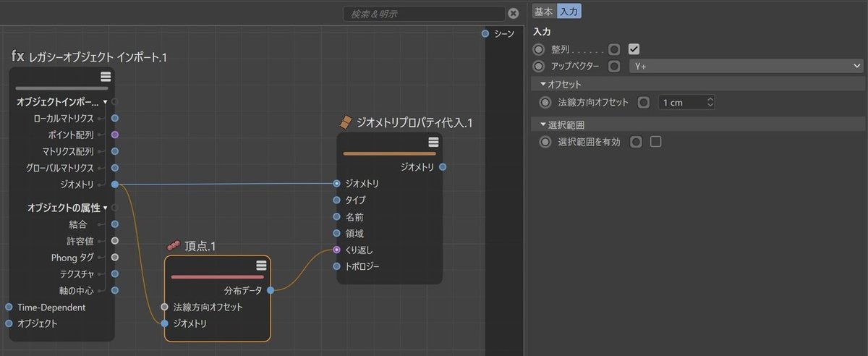
Task: Select the ジオメトリプロパティ代入.1 node title
Action: pyautogui.click(x=415, y=123)
